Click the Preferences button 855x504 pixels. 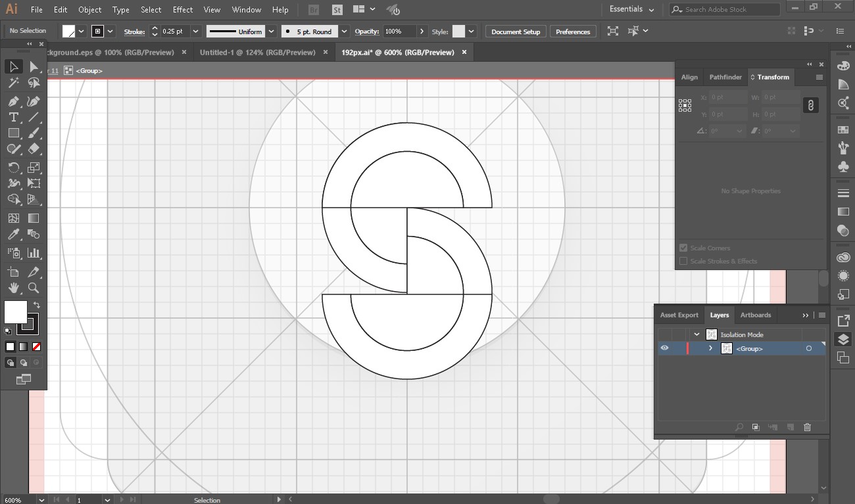tap(572, 32)
